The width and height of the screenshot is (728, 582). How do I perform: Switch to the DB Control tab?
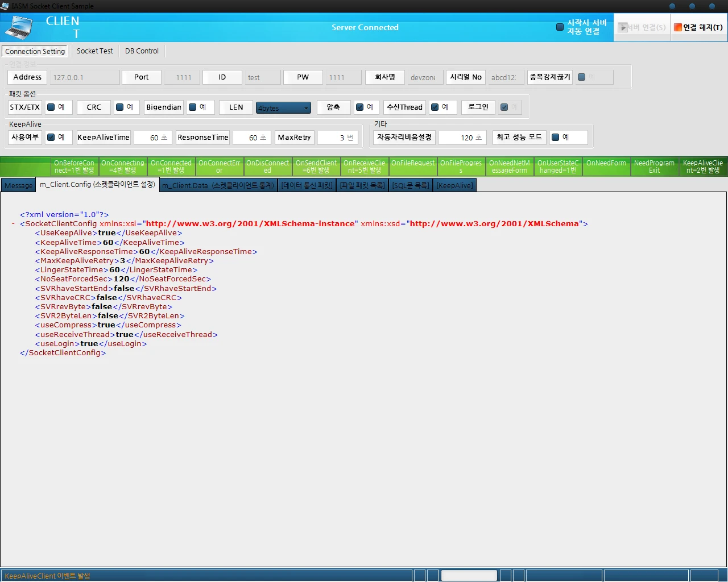pyautogui.click(x=142, y=51)
